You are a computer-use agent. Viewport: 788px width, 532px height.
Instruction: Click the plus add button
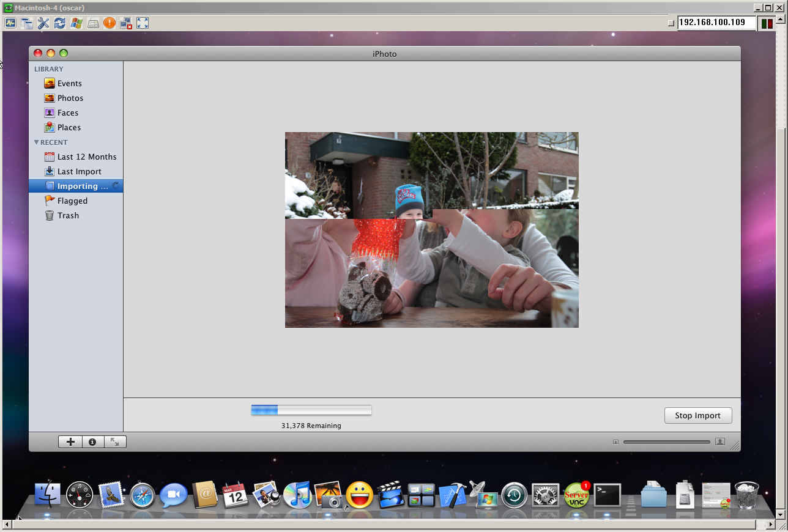coord(70,441)
